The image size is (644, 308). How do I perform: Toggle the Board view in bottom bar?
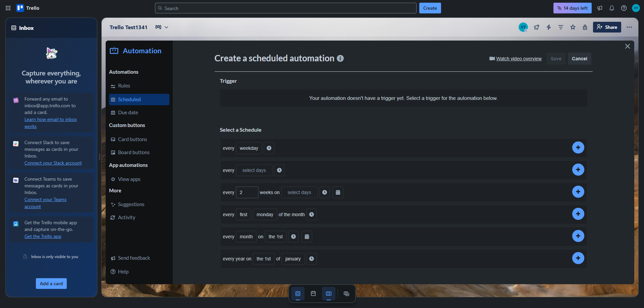pos(329,294)
